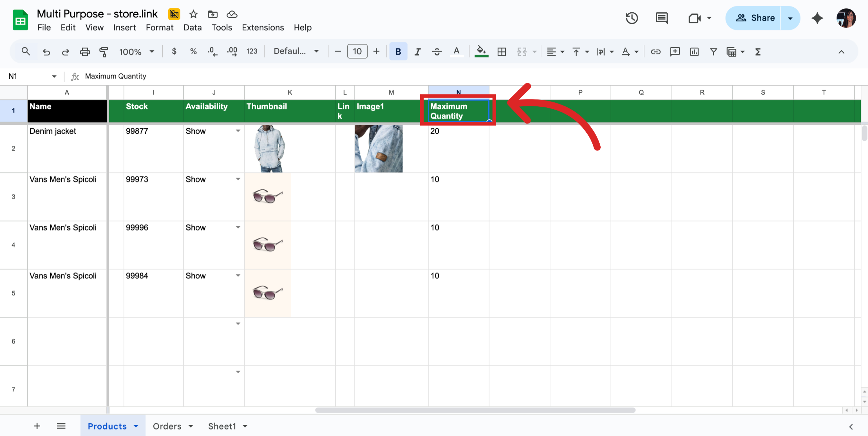Open the functions sigma icon
This screenshot has height=436, width=868.
coord(758,52)
